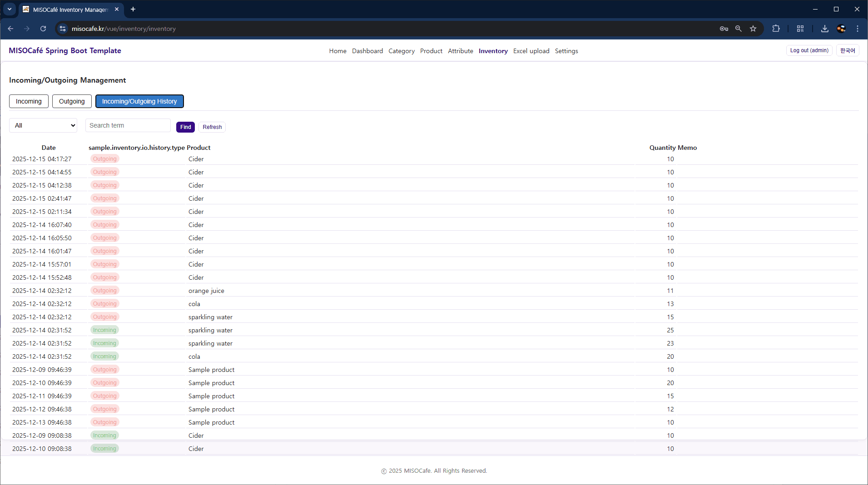Go to the Dashboard menu item
868x485 pixels.
tap(367, 51)
